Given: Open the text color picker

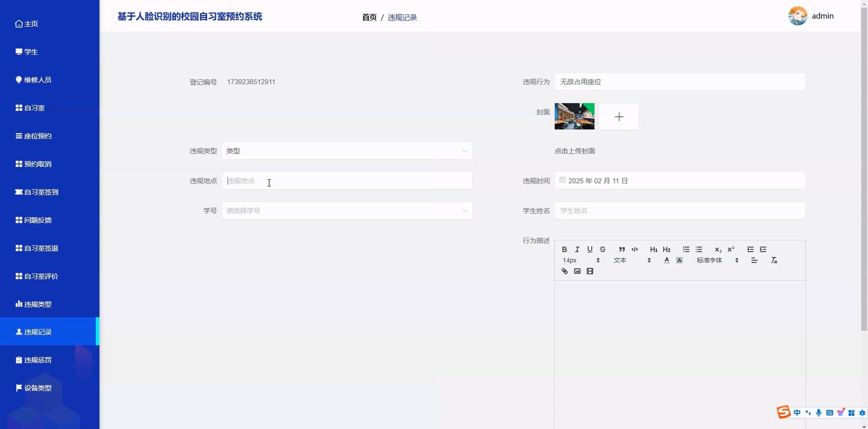Looking at the screenshot, I should point(666,260).
